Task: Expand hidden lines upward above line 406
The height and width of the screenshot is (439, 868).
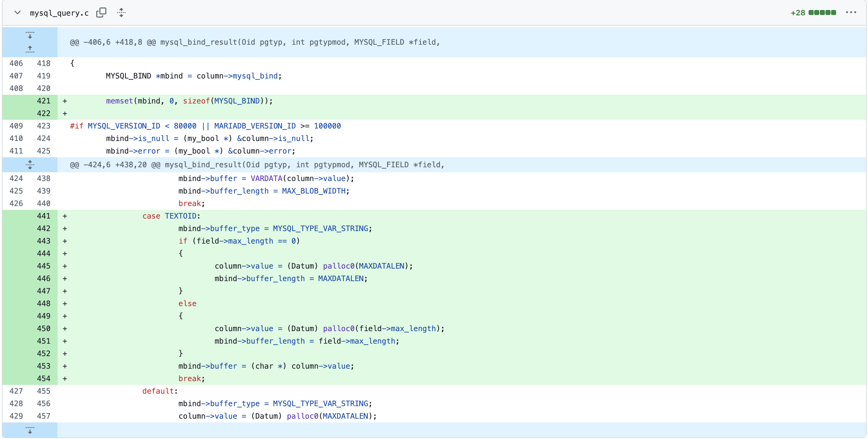Action: click(30, 49)
